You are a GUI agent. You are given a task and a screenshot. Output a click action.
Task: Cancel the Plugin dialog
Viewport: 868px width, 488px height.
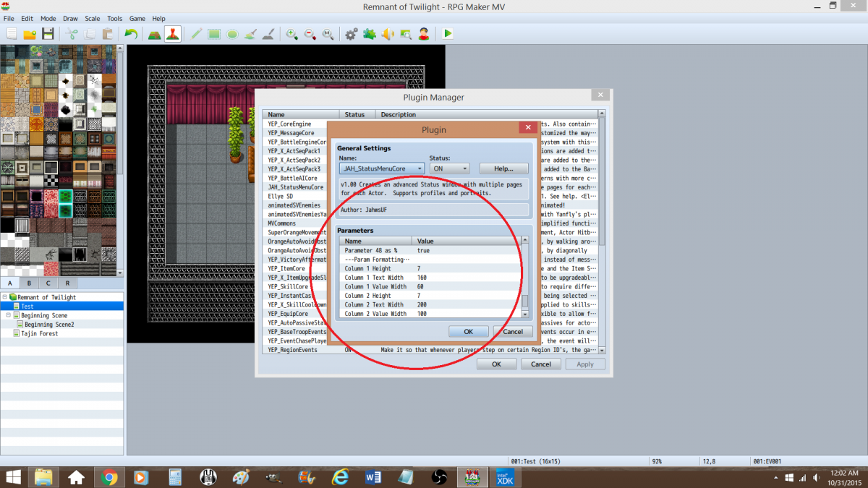(x=513, y=331)
